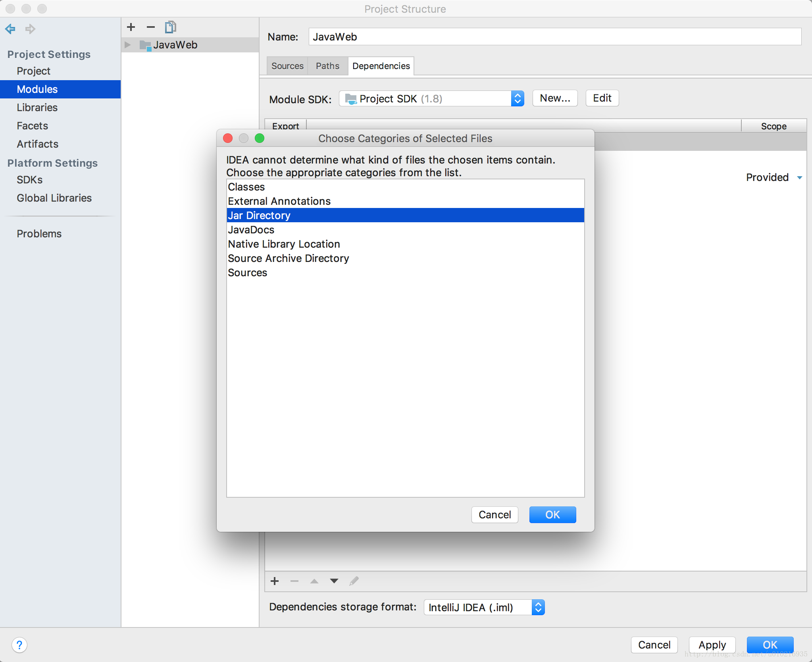This screenshot has height=662, width=812.
Task: Open Libraries settings
Action: (37, 108)
